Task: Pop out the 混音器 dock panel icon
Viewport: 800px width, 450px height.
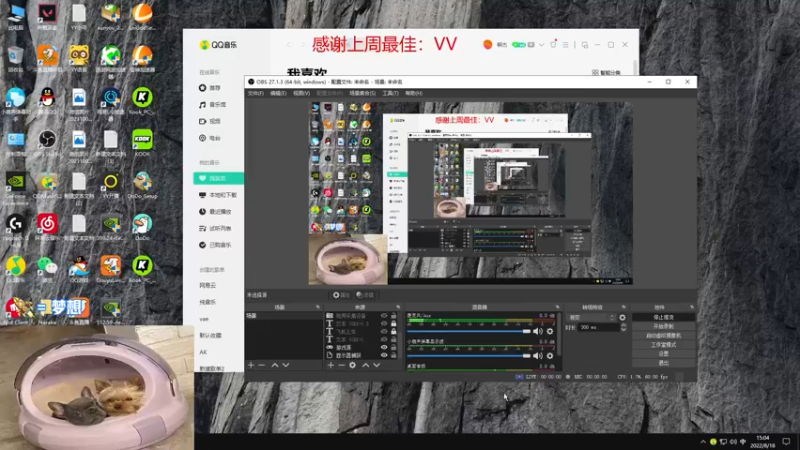Action: [x=557, y=307]
